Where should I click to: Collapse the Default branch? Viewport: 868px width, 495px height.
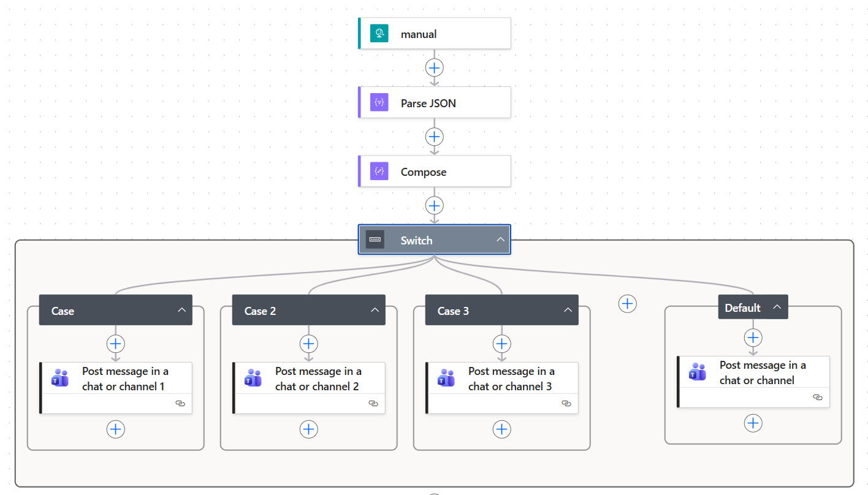777,307
